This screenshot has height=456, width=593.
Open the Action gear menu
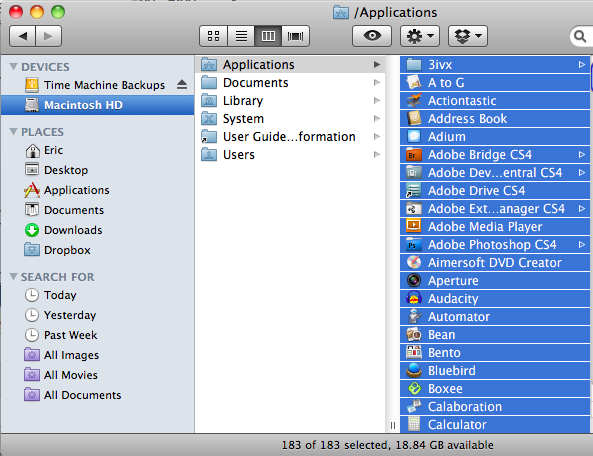tap(420, 36)
